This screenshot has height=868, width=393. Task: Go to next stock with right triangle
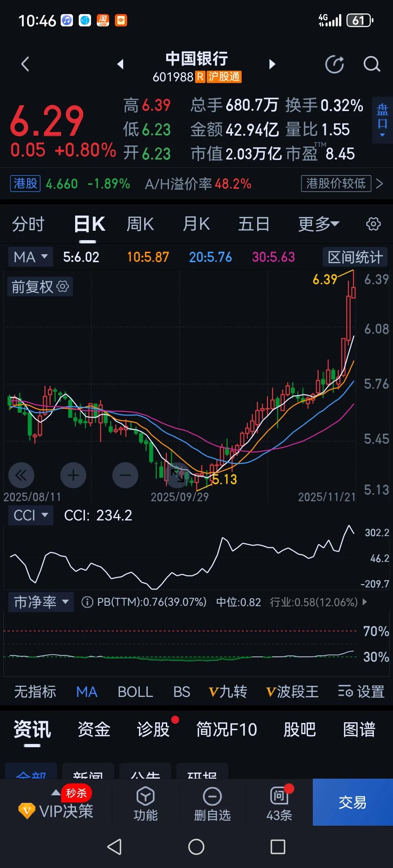[272, 64]
